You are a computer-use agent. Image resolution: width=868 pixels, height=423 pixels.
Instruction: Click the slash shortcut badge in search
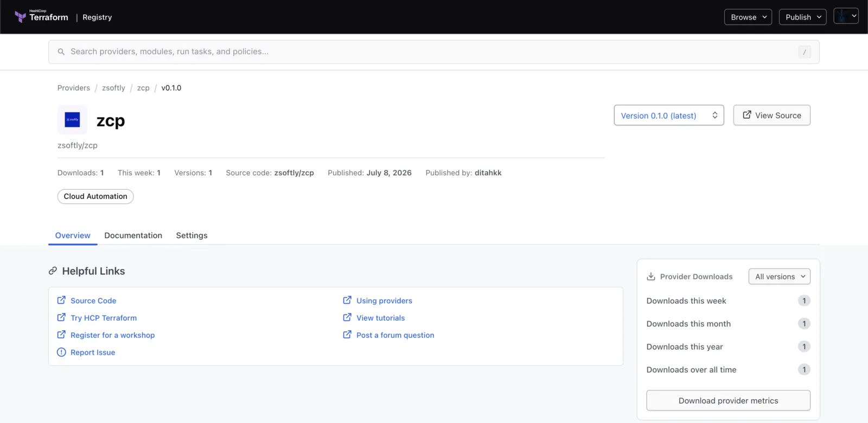click(805, 52)
